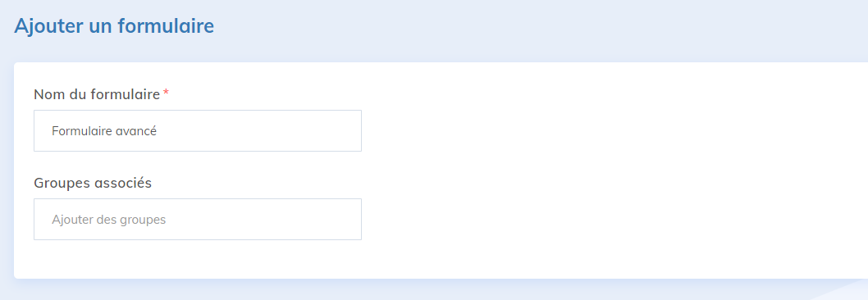This screenshot has width=868, height=300.
Task: Click the card area right of the name field
Action: coord(609,130)
